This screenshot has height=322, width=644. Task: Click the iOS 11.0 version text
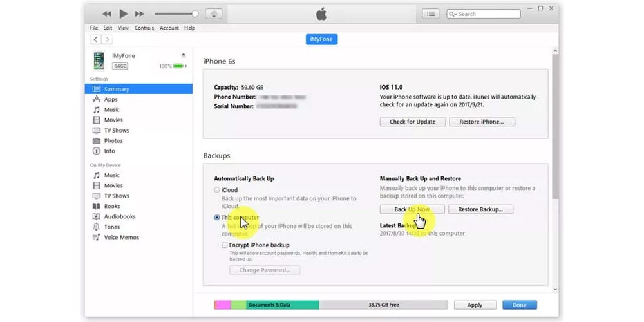[391, 87]
